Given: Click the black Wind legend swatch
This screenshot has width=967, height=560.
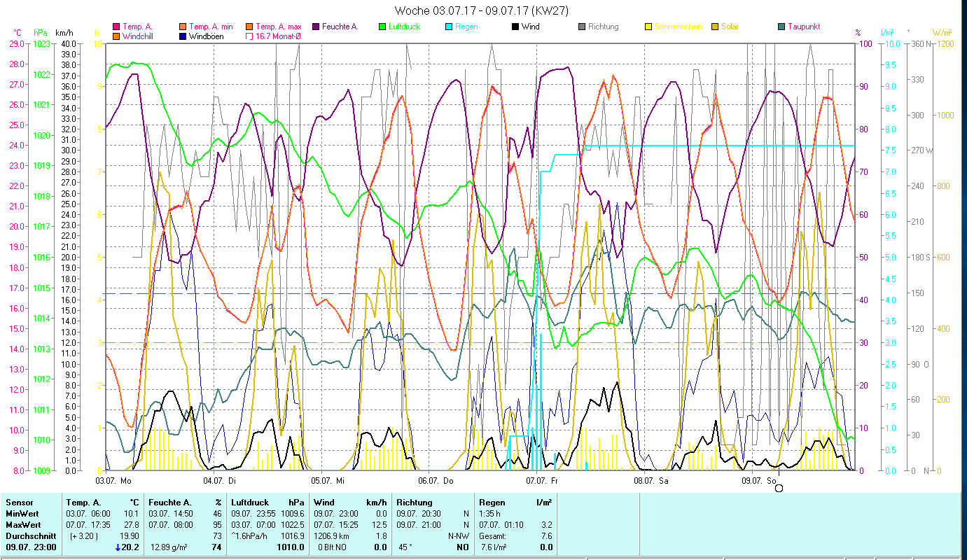Looking at the screenshot, I should click(x=515, y=27).
